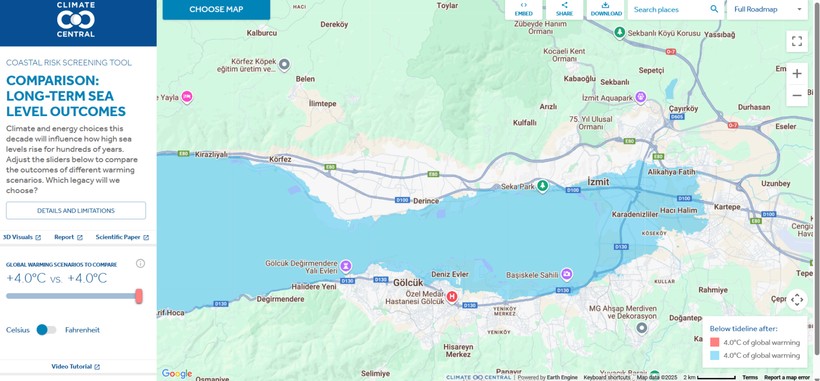The width and height of the screenshot is (820, 381).
Task: Select the Sekbanlı Köyü Korusu park marker
Action: pyautogui.click(x=620, y=32)
